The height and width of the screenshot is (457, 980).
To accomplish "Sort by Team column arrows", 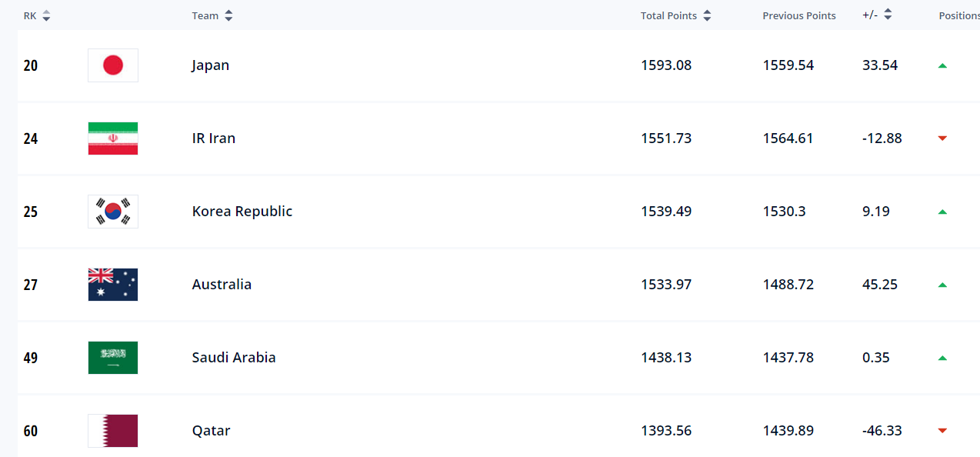I will click(x=228, y=16).
